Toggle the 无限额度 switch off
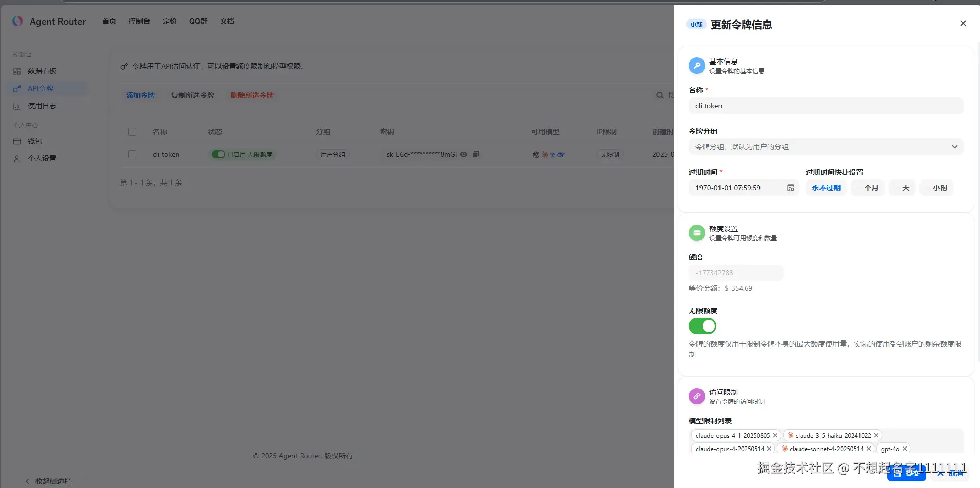Screen dimensions: 980x488 pyautogui.click(x=703, y=326)
